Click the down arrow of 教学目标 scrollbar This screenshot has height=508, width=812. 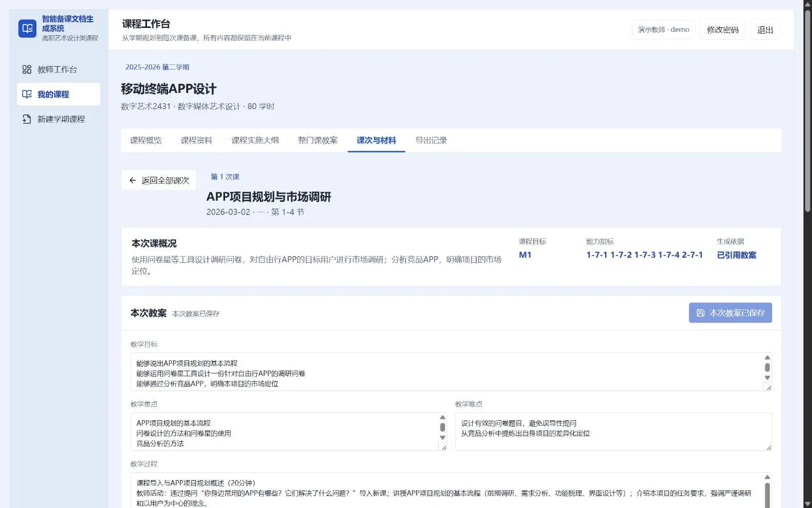click(x=768, y=377)
